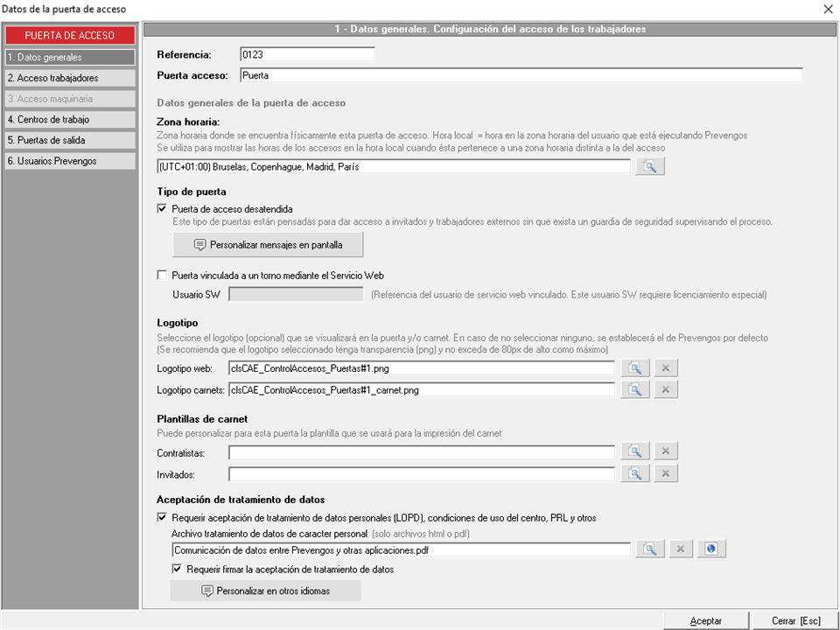Click into the Referencia input field
Viewport: 840px width, 630px height.
click(x=306, y=55)
